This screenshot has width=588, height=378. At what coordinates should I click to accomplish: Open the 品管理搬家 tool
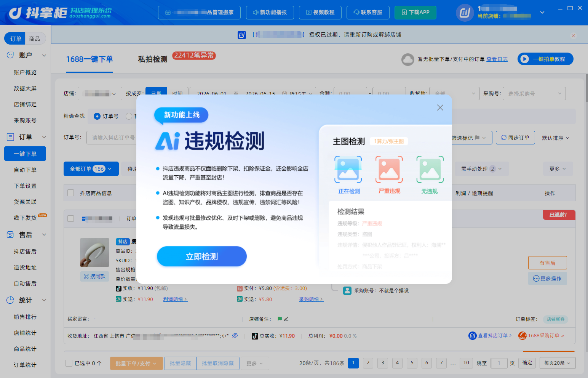(x=200, y=13)
